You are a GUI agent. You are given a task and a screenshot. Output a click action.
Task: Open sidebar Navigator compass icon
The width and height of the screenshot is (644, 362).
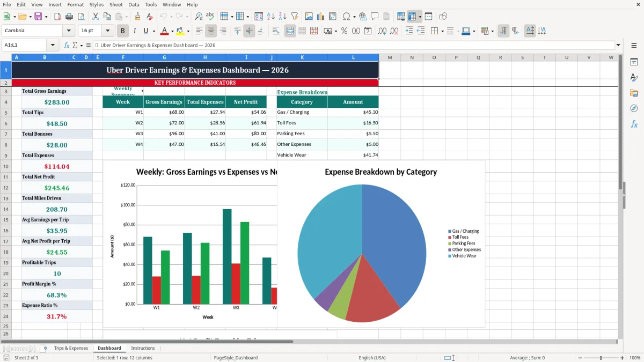[x=634, y=108]
